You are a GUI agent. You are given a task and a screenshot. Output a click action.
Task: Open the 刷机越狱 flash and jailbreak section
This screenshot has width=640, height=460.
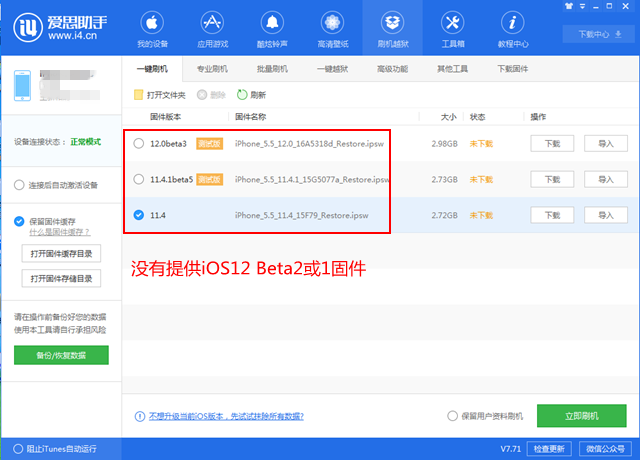393,29
